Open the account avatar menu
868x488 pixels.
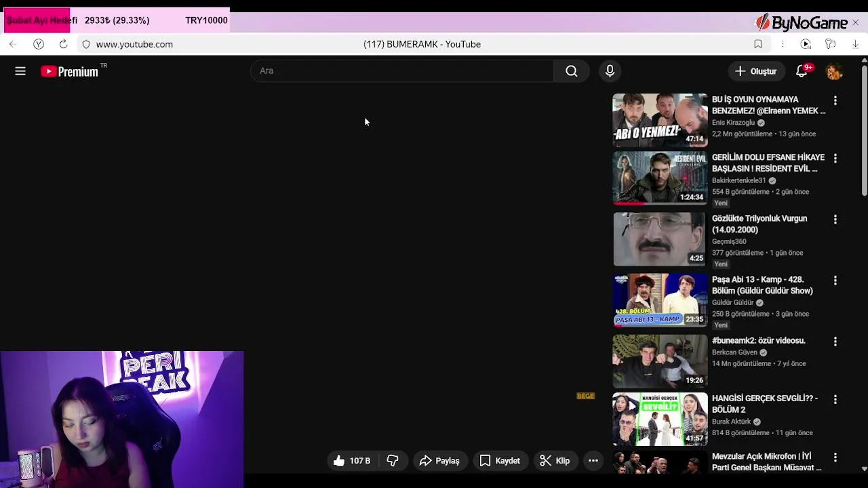[x=834, y=71]
